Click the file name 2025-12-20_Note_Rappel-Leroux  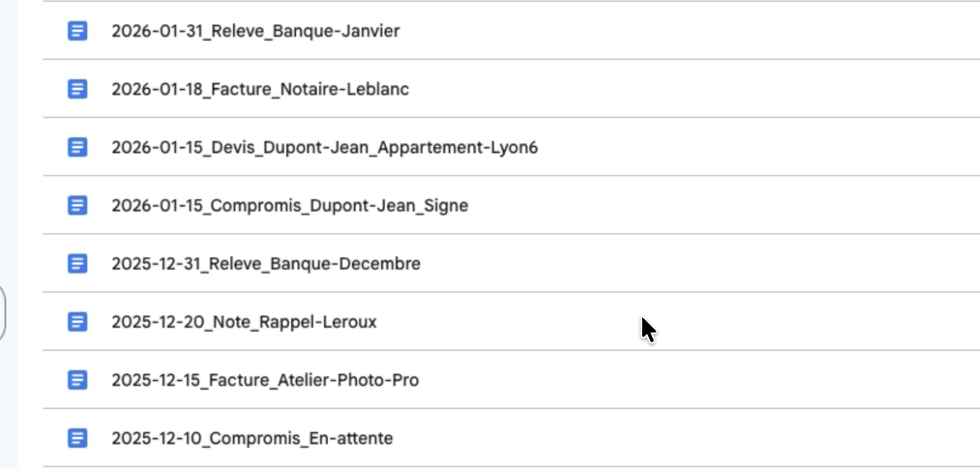pyautogui.click(x=244, y=322)
